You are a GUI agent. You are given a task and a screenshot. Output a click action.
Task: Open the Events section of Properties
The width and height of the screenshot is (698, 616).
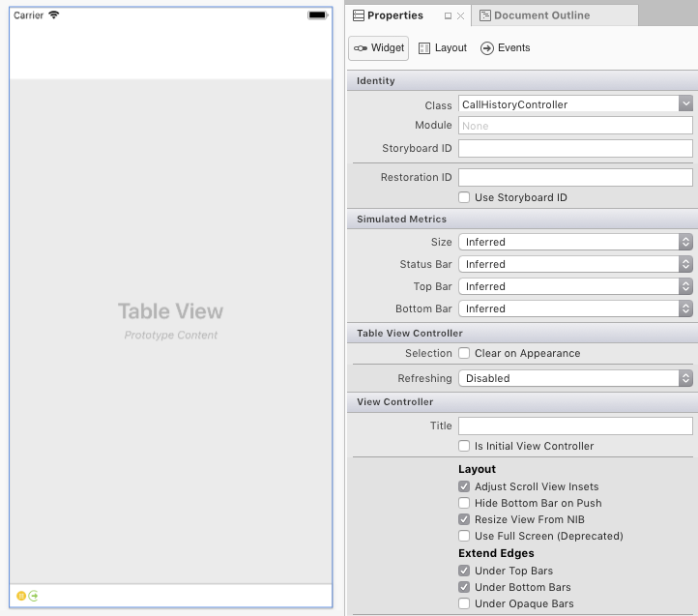click(506, 48)
